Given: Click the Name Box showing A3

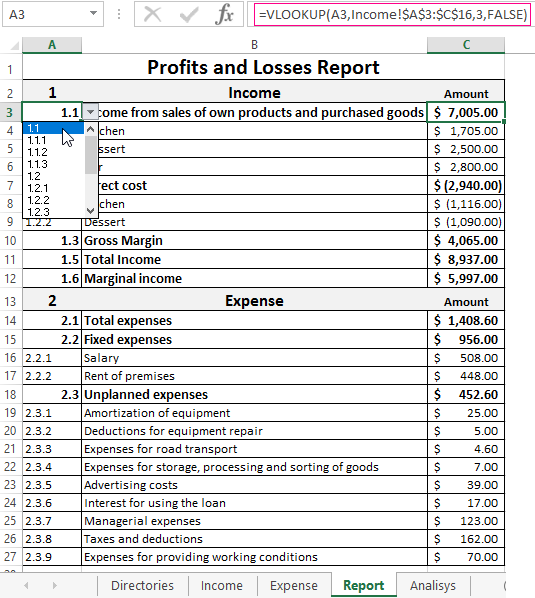Looking at the screenshot, I should coord(53,14).
